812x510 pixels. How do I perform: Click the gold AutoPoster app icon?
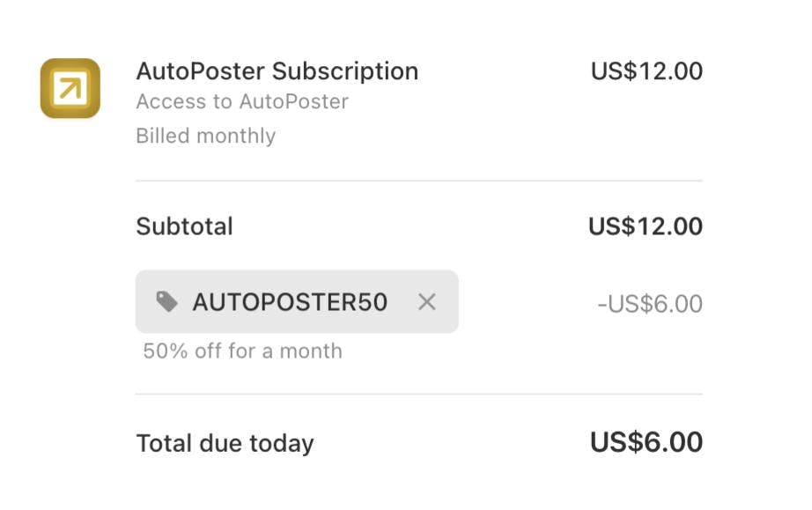[70, 88]
